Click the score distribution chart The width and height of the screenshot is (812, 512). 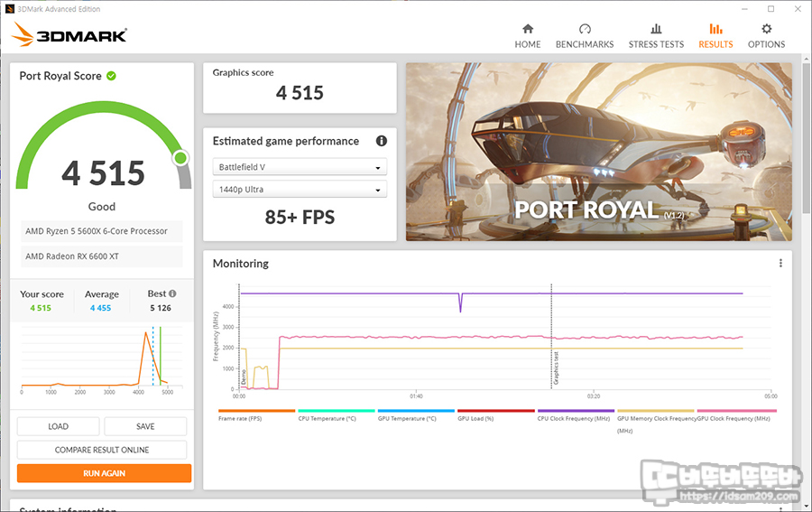[102, 360]
